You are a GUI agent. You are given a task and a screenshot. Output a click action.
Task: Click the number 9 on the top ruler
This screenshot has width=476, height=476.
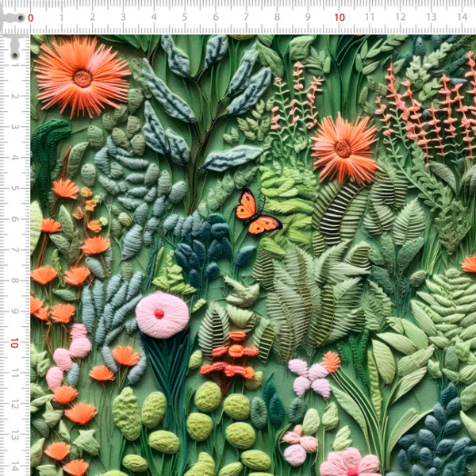[308, 17]
